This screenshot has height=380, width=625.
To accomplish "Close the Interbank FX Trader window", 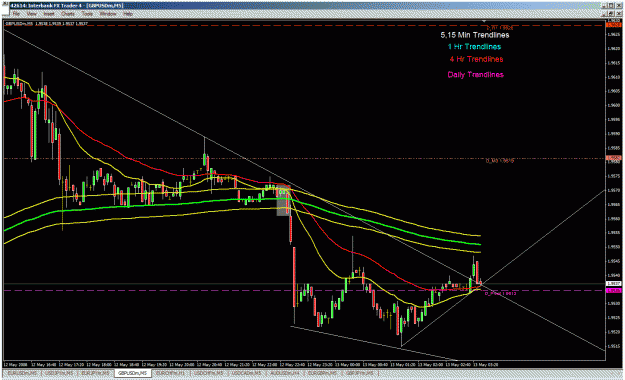I will 619,5.
